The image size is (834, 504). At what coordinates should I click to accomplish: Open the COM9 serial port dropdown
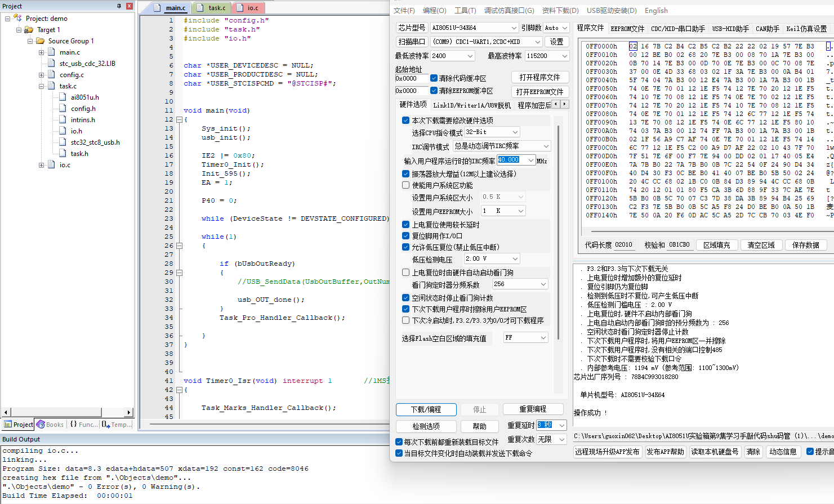487,42
